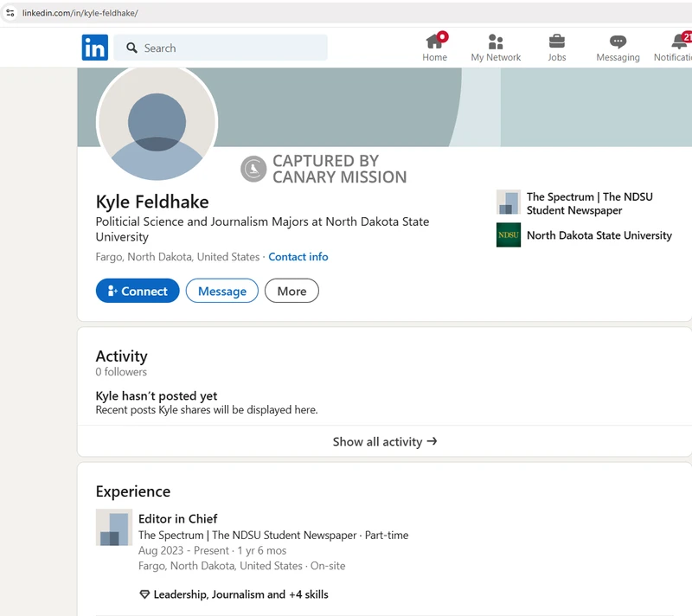Viewport: 692px width, 616px height.
Task: Click the profile headline about Political Science
Action: [262, 229]
